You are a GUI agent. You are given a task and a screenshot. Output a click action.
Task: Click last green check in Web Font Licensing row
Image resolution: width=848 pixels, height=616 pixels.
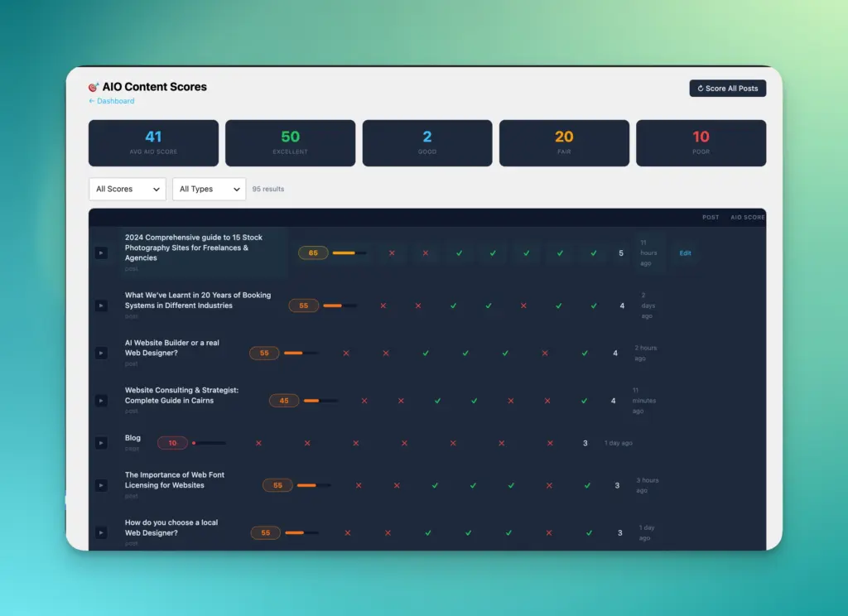587,485
